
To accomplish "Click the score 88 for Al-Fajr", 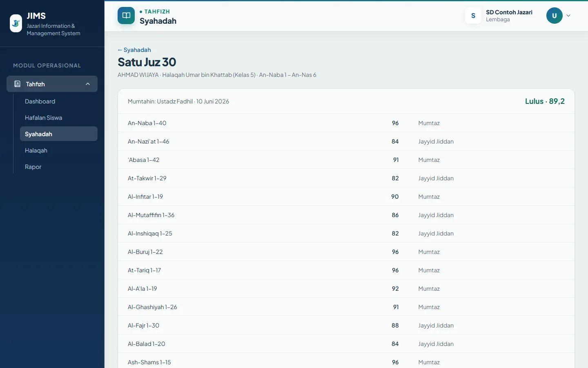I will pyautogui.click(x=395, y=325).
